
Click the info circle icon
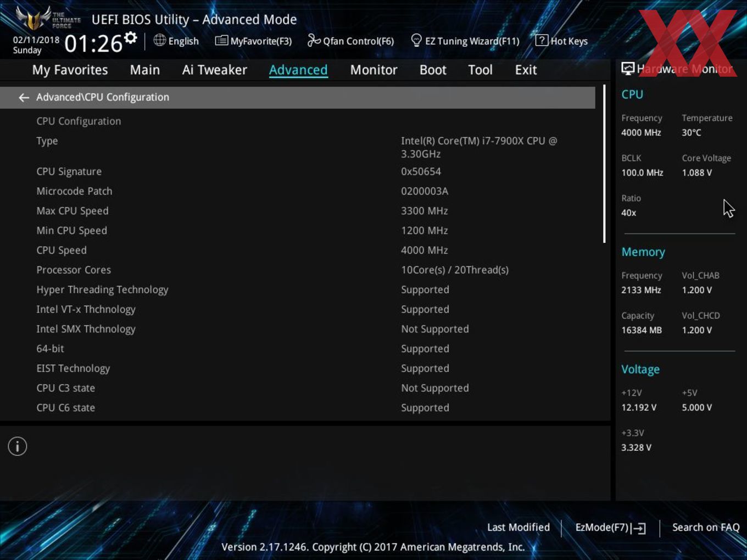point(18,446)
